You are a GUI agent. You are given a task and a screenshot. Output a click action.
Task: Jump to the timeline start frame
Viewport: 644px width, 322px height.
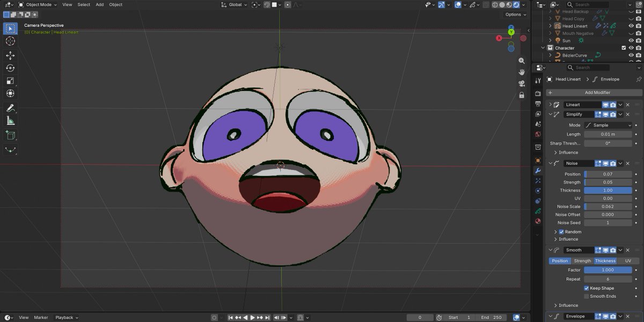231,318
